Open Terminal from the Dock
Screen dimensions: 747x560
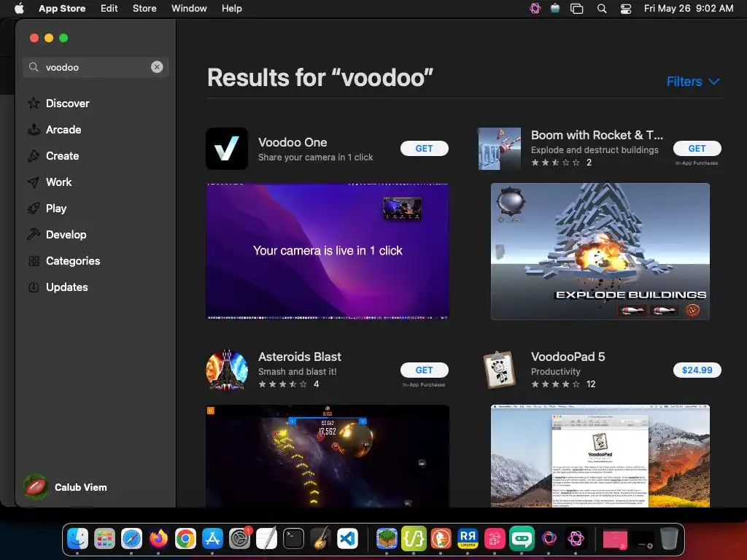click(293, 539)
